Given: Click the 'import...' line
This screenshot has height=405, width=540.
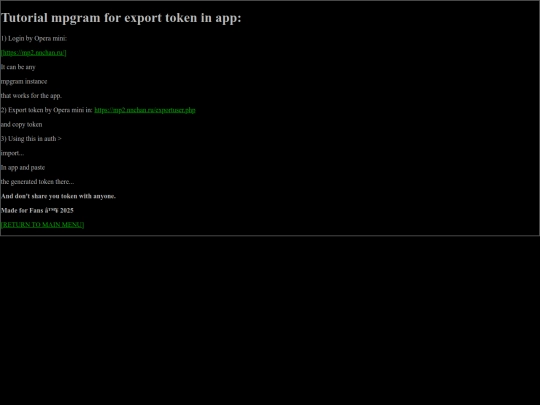Looking at the screenshot, I should 12,153.
